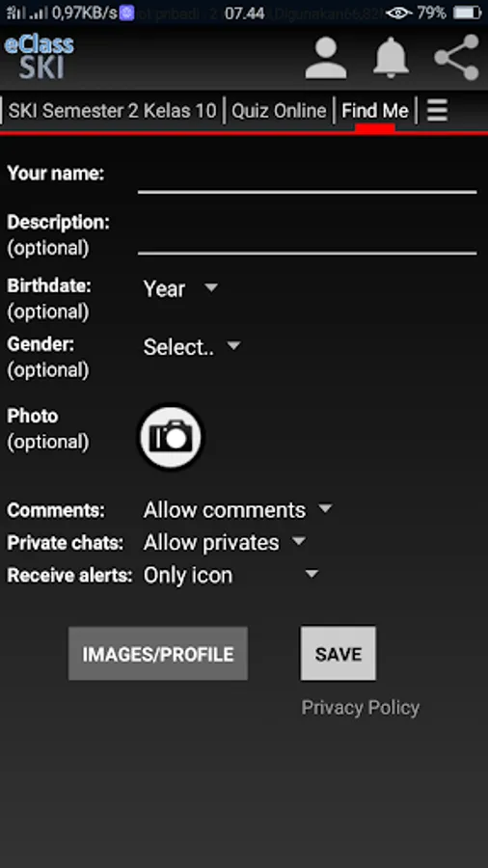
Task: Switch to SKI Semester 2 Kelas 10 tab
Action: (112, 111)
